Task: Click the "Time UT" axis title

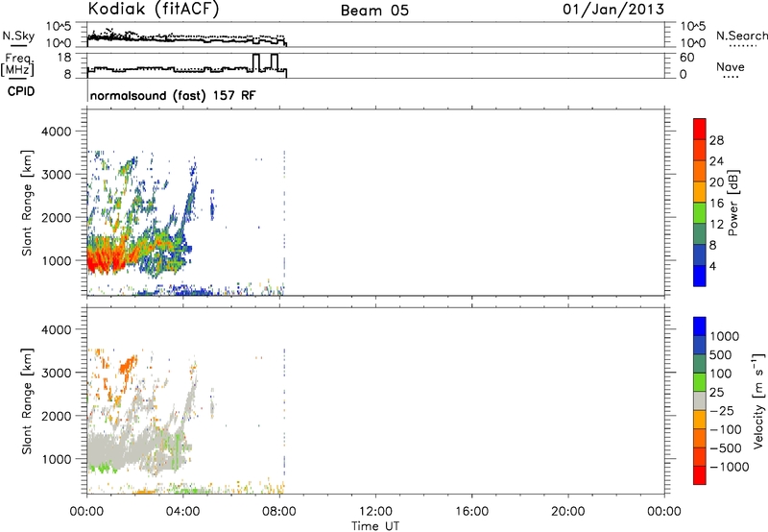Action: click(375, 526)
